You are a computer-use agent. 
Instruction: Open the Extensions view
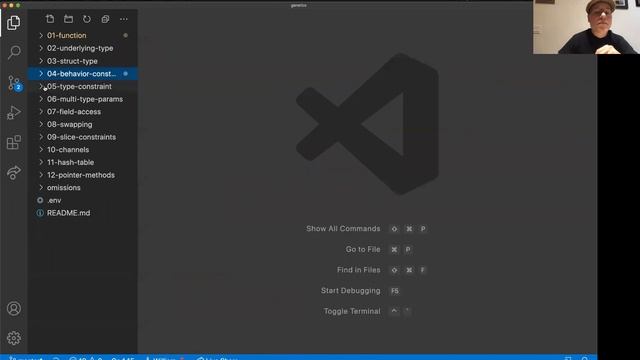[13, 142]
